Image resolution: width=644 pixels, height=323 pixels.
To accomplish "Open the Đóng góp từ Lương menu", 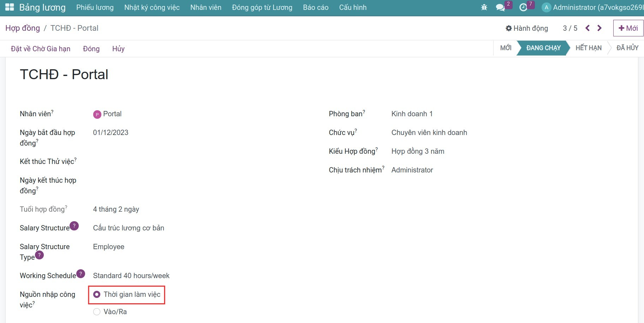I will click(x=262, y=7).
